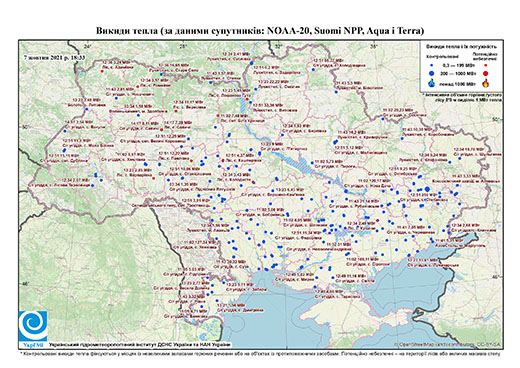Screen dimensions: 520x368
Task: Click the '200 — 1000 МВт' legend label
Action: coord(458,73)
